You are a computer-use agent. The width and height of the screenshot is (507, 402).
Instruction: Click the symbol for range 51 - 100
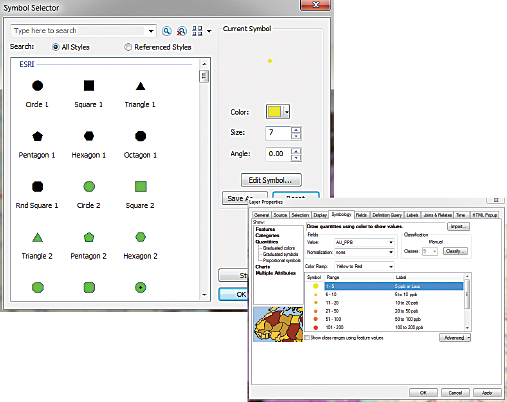pyautogui.click(x=315, y=319)
